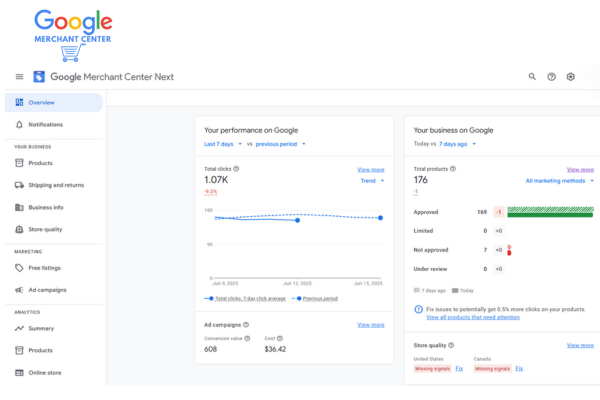Click the Store quality badge icon
The image size is (600, 400).
click(19, 229)
